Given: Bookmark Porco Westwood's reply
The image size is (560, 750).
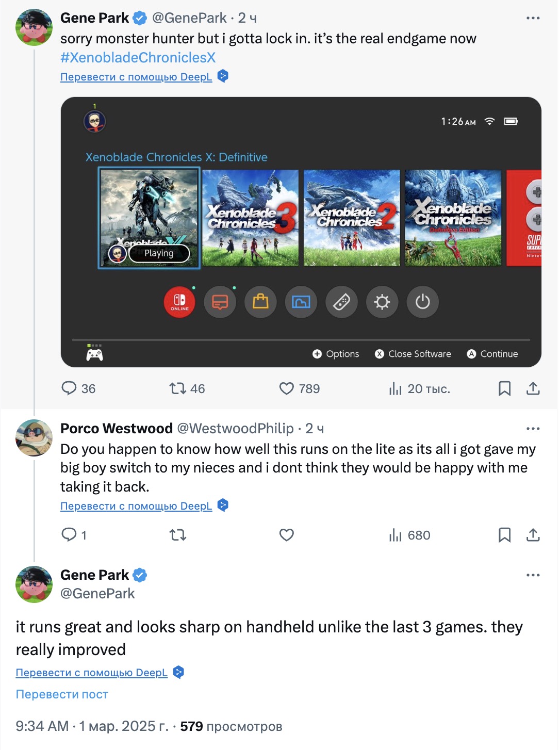Looking at the screenshot, I should click(x=504, y=535).
